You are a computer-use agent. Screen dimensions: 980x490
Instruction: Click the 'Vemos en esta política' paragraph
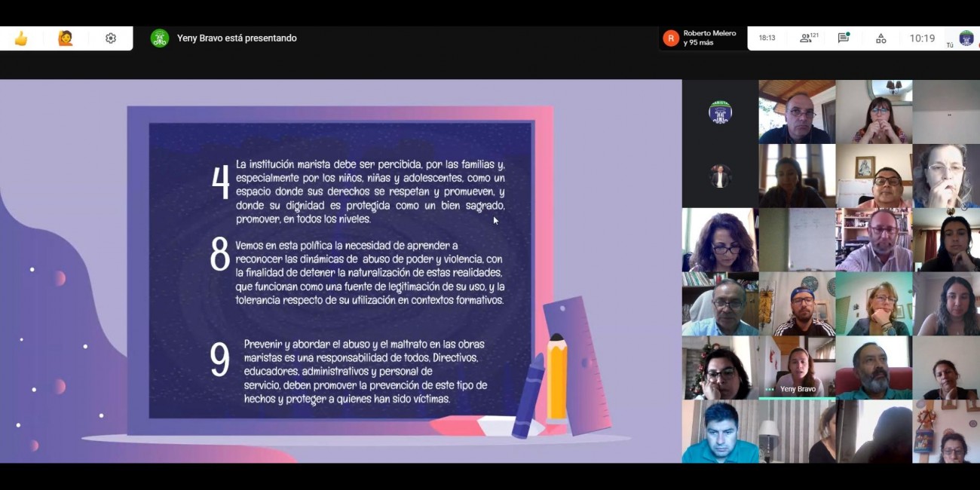click(x=370, y=273)
